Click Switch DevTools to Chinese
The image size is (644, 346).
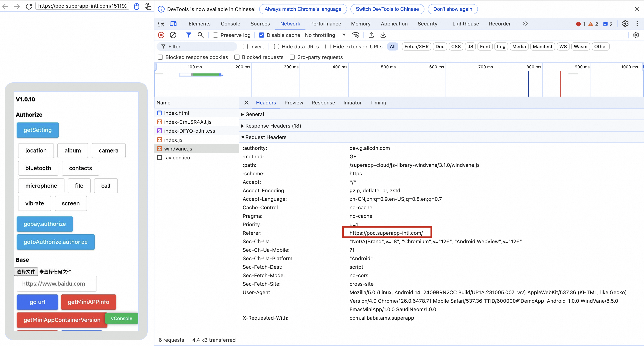(387, 9)
